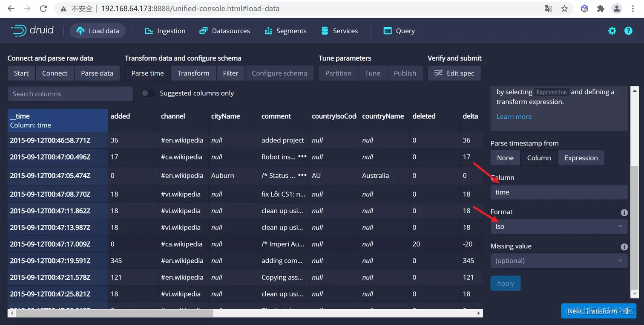Click the Format info icon

pos(624,212)
